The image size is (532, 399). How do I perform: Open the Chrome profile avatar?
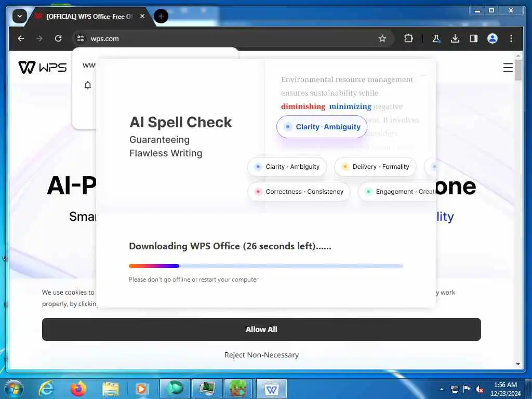tap(493, 38)
